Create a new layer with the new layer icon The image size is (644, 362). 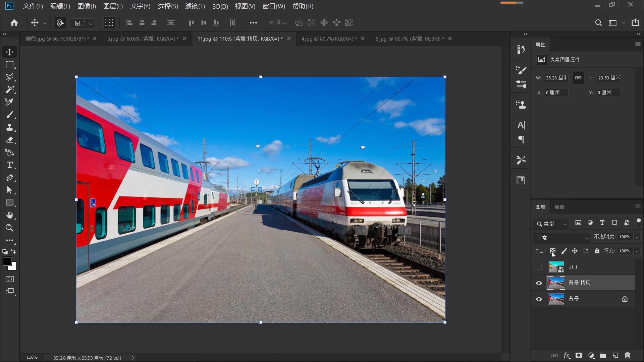coord(615,356)
